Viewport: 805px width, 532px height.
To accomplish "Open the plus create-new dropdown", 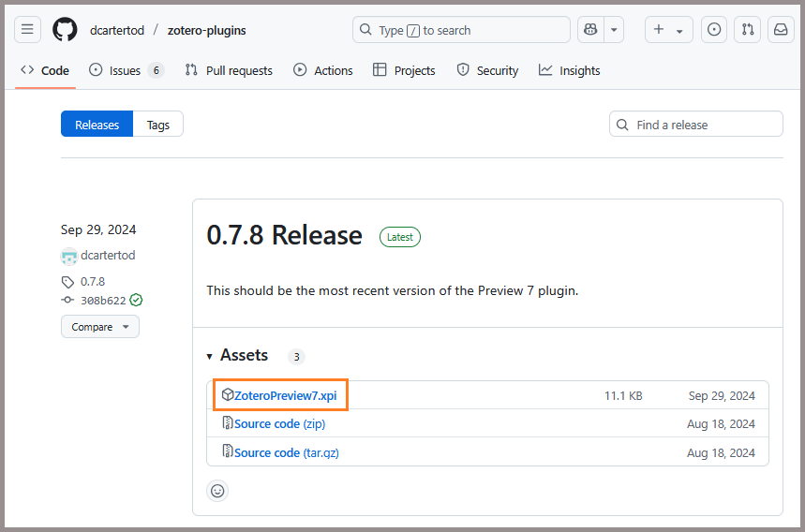I will (668, 30).
